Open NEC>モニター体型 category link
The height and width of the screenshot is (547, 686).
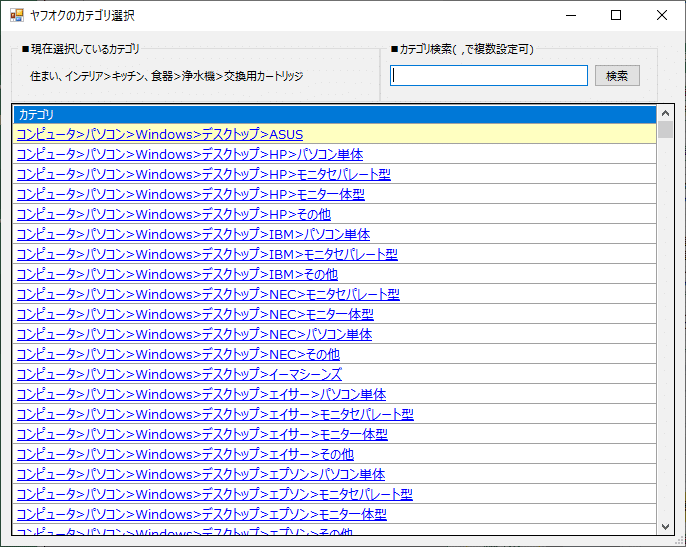click(x=195, y=315)
